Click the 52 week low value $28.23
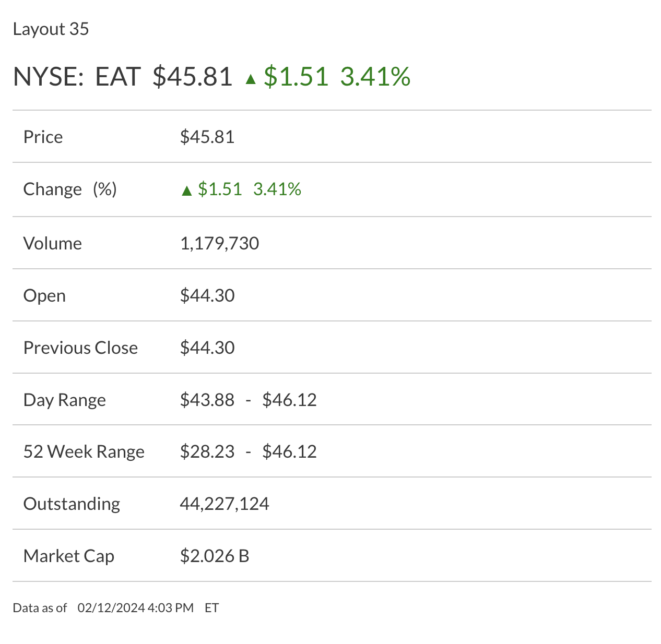The width and height of the screenshot is (661, 644). tap(207, 451)
